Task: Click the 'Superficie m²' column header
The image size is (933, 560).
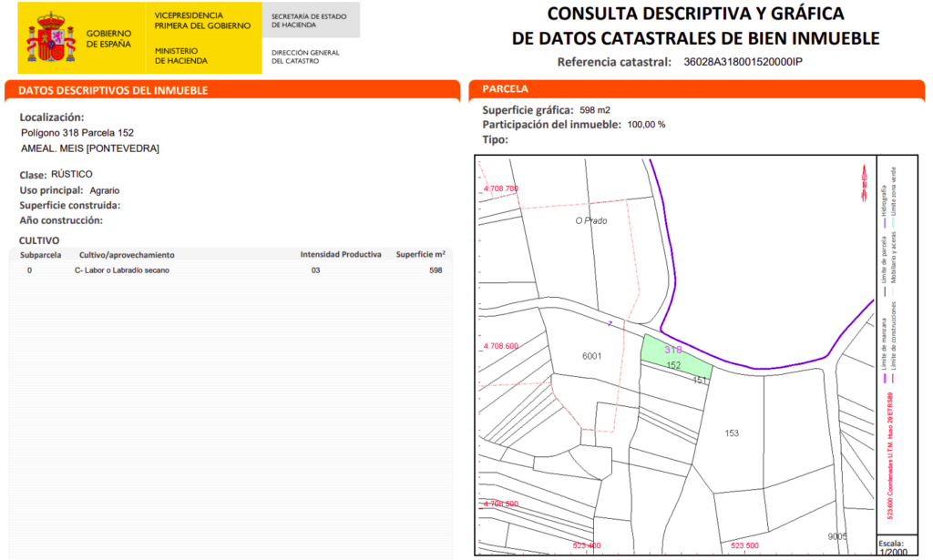Action: coord(421,254)
